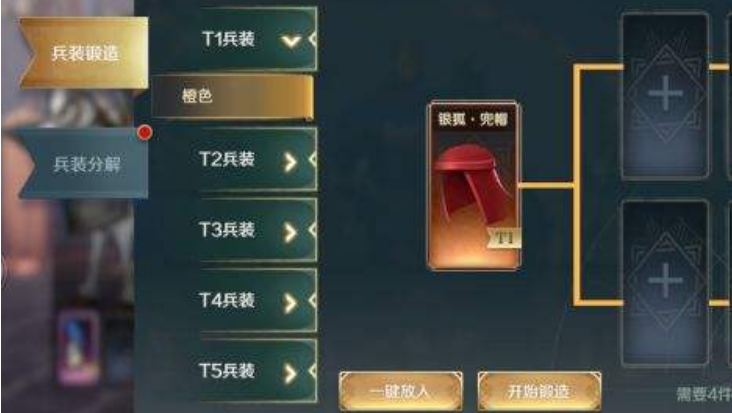The image size is (732, 413).
Task: Collapse the T1兵装 chevron arrow
Action: coord(290,41)
